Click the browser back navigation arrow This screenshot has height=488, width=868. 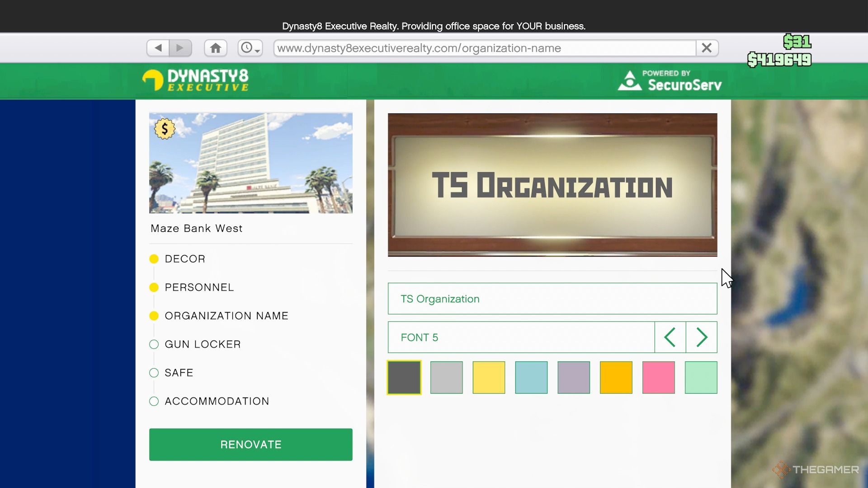158,47
